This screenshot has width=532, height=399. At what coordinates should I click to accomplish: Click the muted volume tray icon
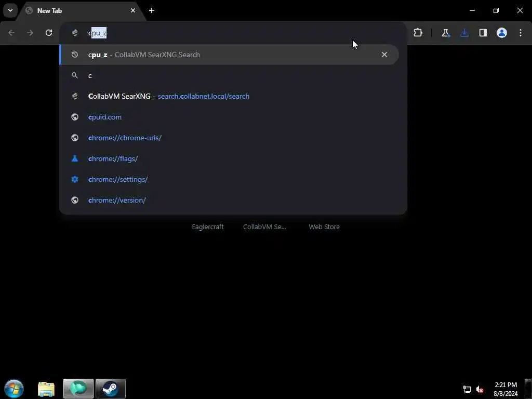pyautogui.click(x=480, y=389)
